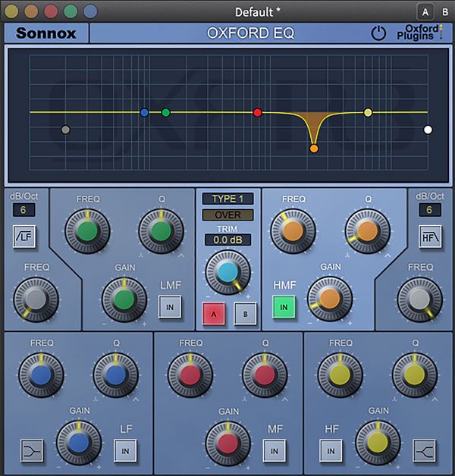The width and height of the screenshot is (455, 476).
Task: Click the OVER clip indicator
Action: click(x=227, y=215)
